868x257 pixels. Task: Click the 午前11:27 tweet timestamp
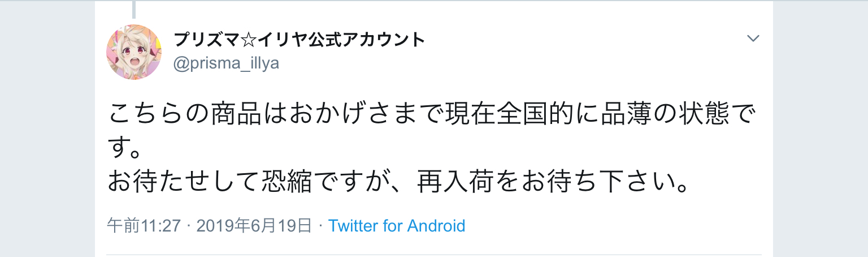[144, 226]
